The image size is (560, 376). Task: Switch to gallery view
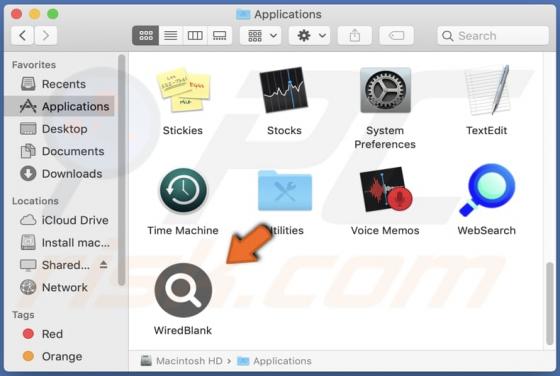point(219,35)
